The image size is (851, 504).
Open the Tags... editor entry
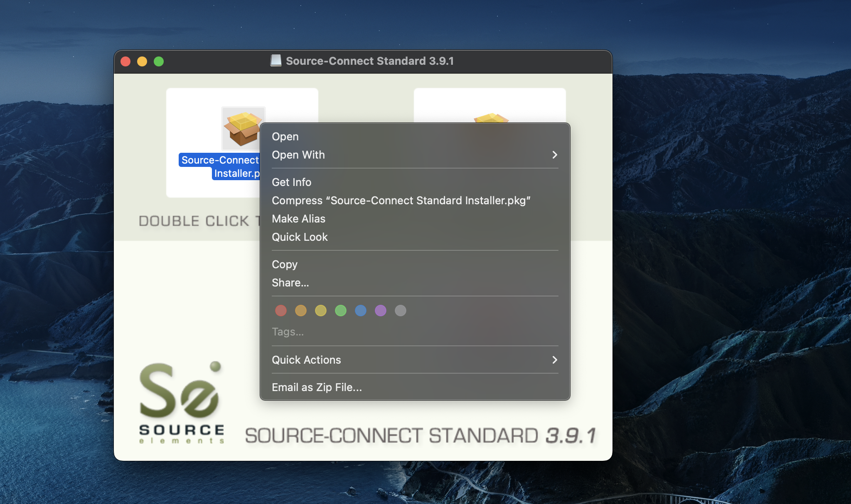[288, 332]
